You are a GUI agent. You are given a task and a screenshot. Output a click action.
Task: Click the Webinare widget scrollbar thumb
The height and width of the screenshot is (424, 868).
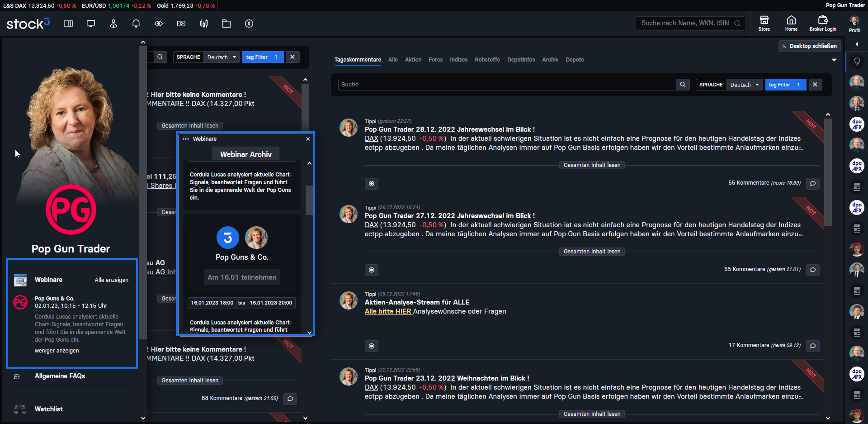pyautogui.click(x=309, y=200)
